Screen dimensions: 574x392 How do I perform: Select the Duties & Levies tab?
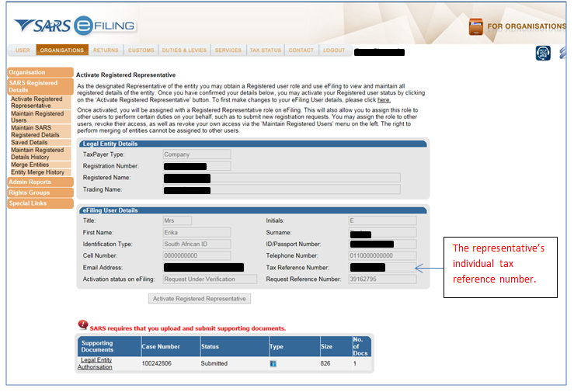click(x=184, y=50)
